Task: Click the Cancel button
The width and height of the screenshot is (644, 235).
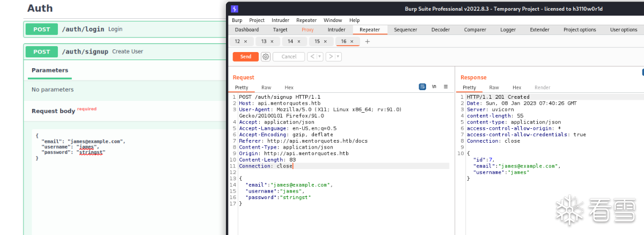Action: tap(289, 56)
